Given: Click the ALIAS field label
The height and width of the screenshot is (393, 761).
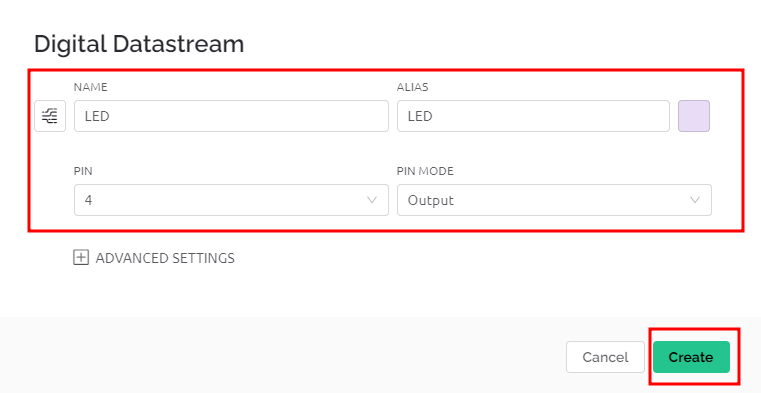Looking at the screenshot, I should click(413, 87).
